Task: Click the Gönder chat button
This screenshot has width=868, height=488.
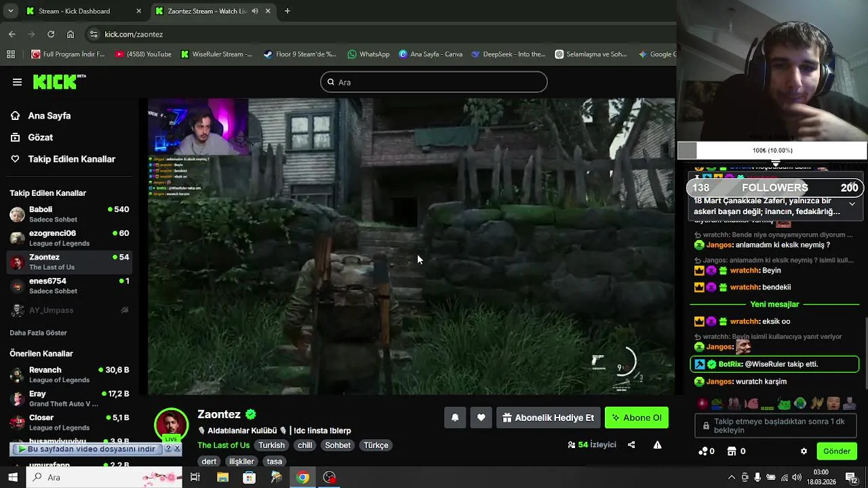Action: (836, 451)
